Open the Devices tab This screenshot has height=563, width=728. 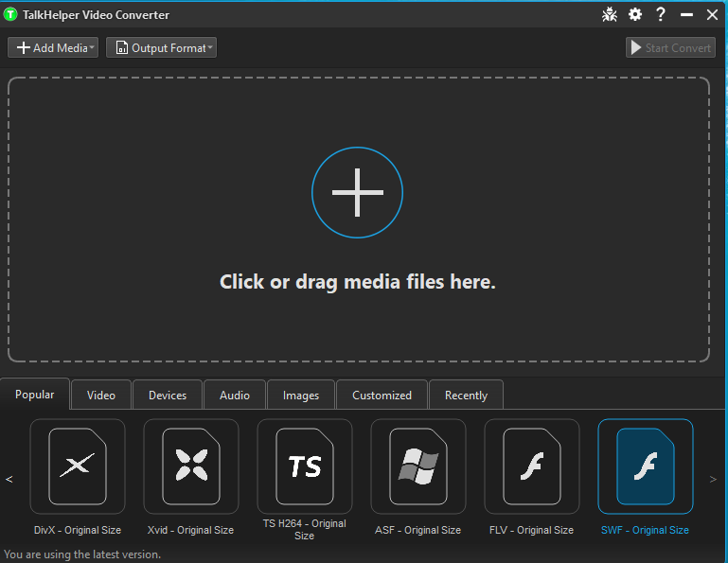point(168,395)
